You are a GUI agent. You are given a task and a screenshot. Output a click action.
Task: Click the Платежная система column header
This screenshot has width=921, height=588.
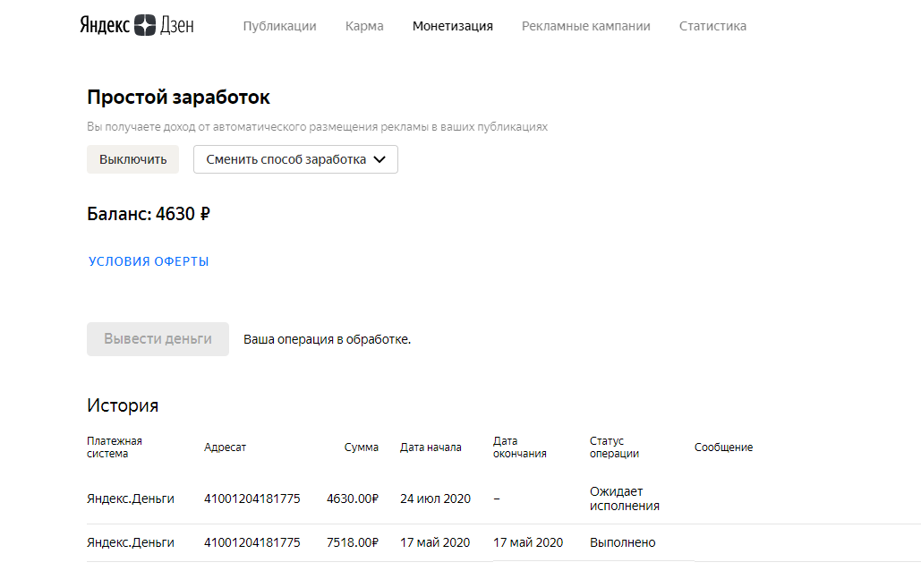pos(115,447)
